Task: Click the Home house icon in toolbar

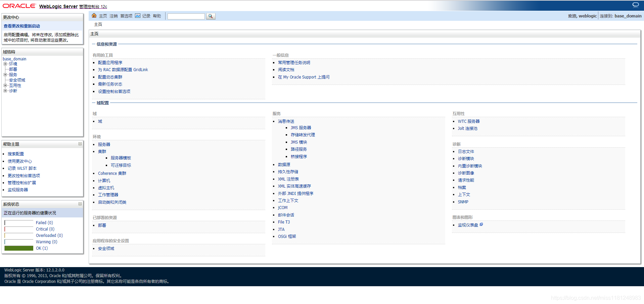Action: click(94, 15)
